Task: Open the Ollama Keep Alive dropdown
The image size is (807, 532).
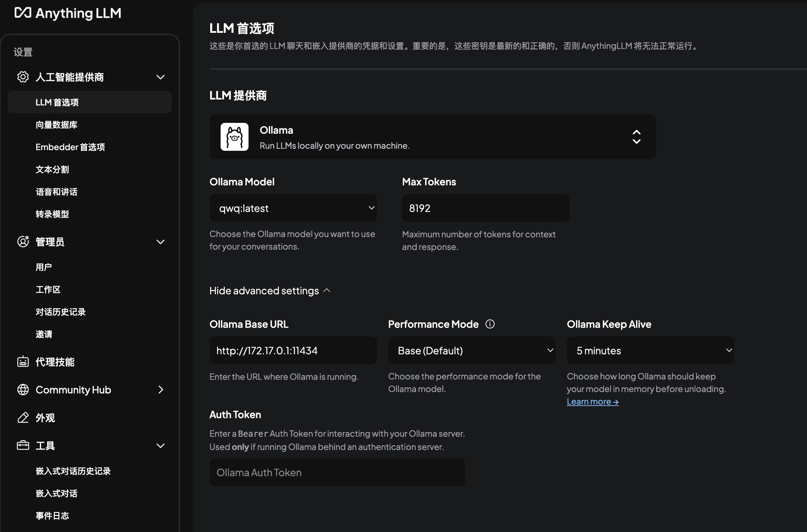Action: (x=650, y=350)
